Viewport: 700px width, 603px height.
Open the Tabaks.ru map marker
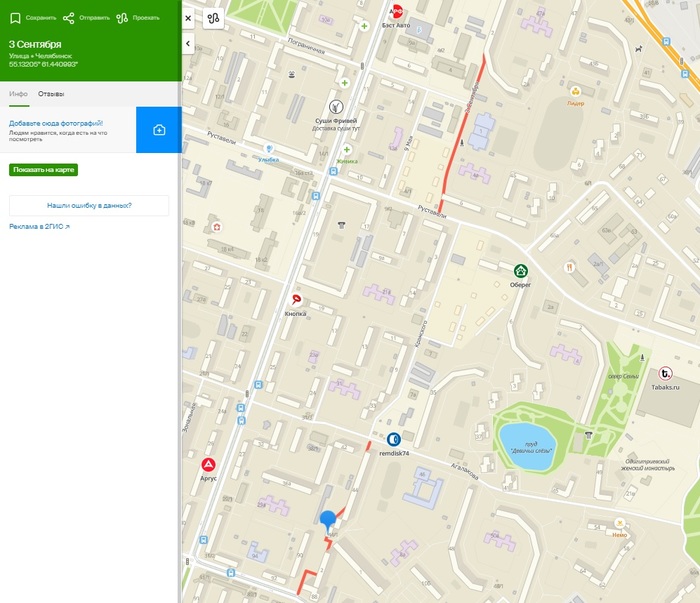[x=666, y=373]
